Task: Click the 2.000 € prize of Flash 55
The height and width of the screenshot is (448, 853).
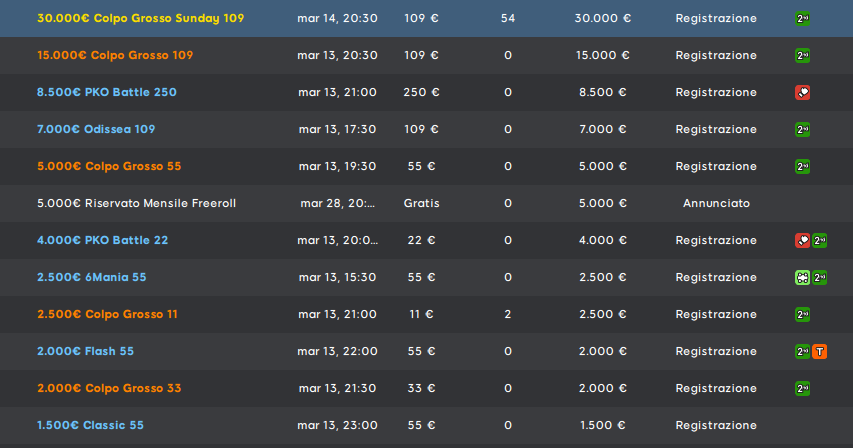Action: click(x=602, y=351)
